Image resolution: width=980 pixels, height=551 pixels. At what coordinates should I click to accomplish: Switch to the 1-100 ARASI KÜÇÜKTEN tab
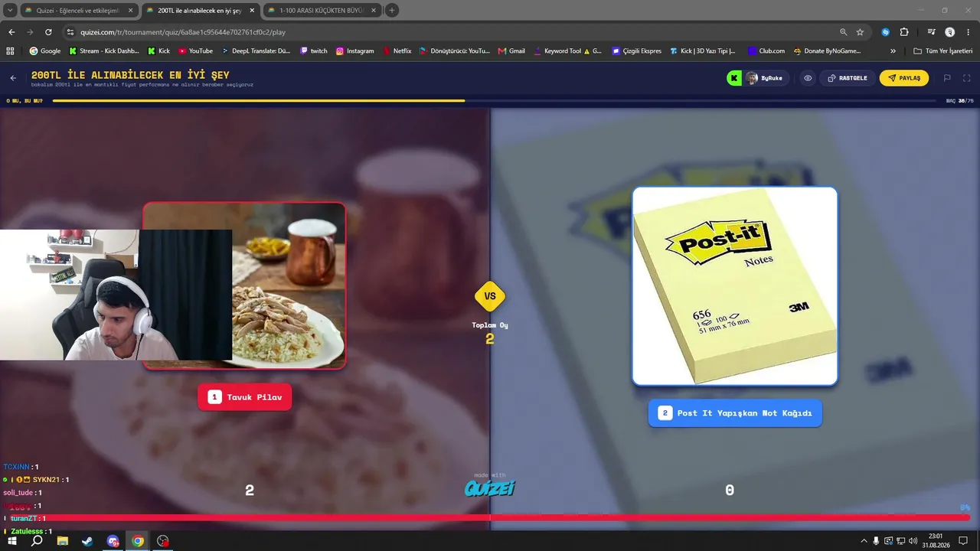pos(322,10)
